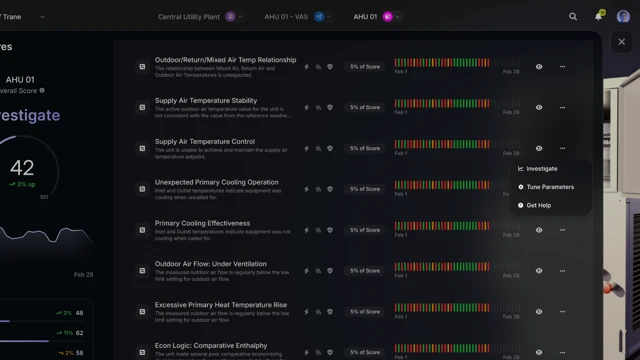640x360 pixels.
Task: Toggle eye visibility for Supply Air Temperature Stability
Action: click(539, 107)
